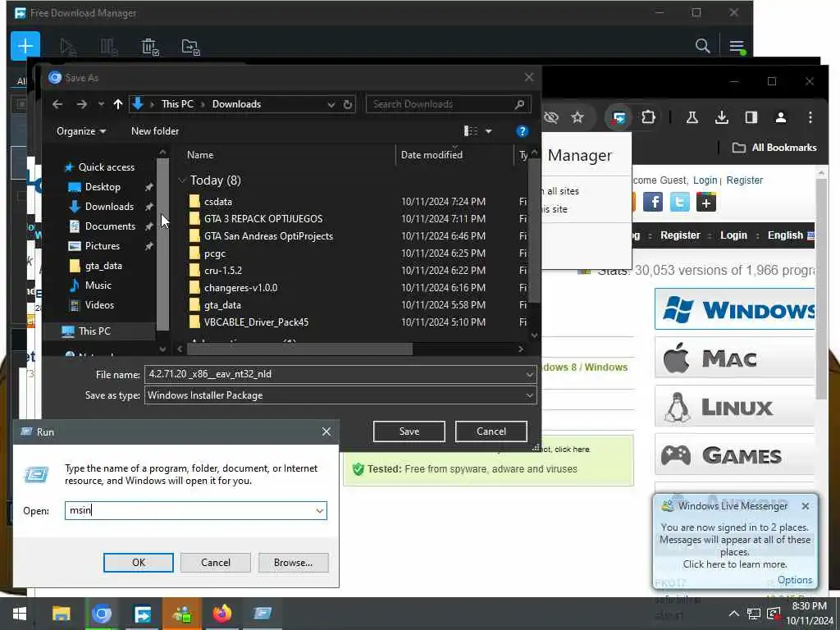Image resolution: width=840 pixels, height=630 pixels.
Task: Select VBCABLE_Driver_Pack45 folder
Action: [x=256, y=322]
